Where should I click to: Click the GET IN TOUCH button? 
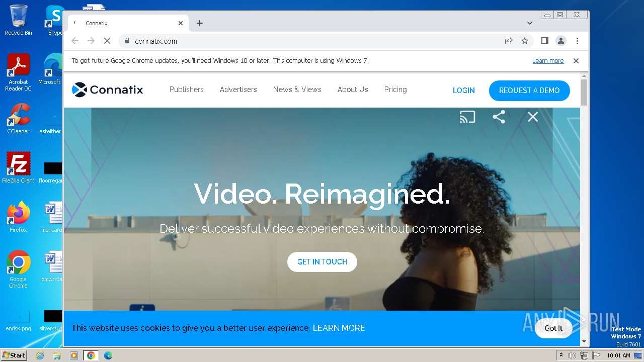point(322,262)
